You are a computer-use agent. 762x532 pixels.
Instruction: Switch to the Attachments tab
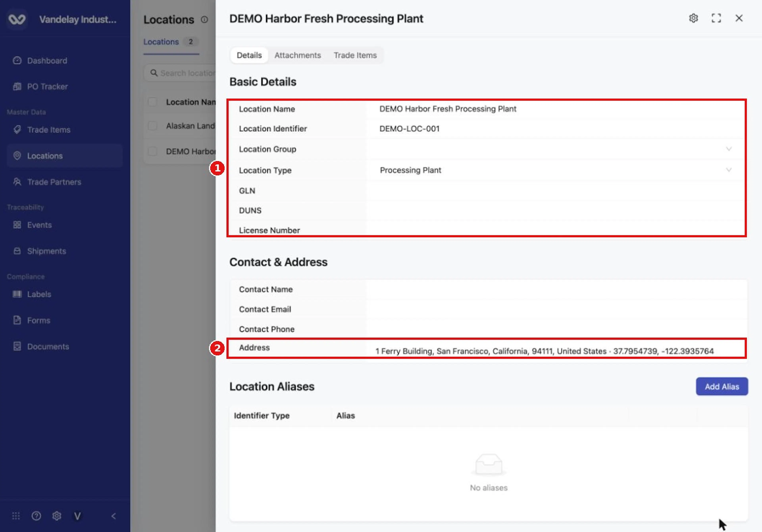[297, 55]
